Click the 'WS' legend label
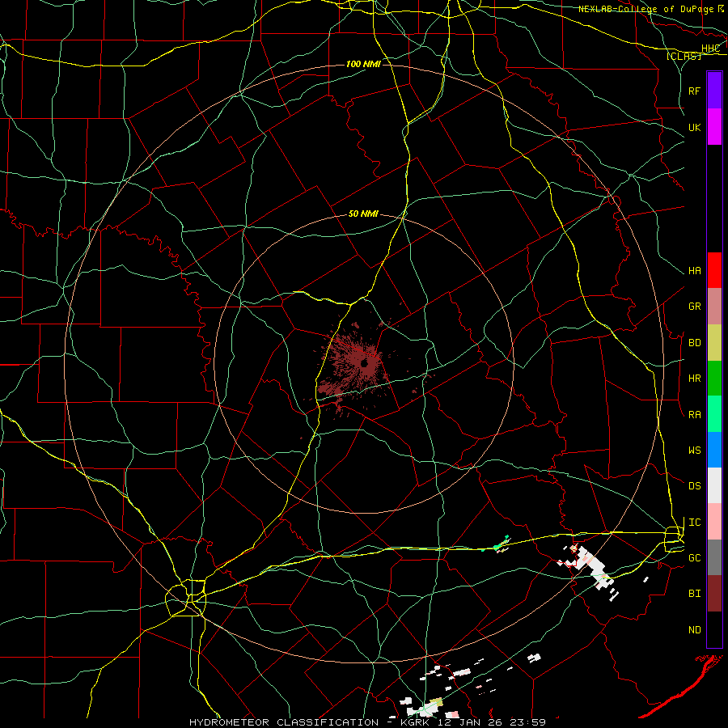The width and height of the screenshot is (728, 728). click(x=695, y=451)
